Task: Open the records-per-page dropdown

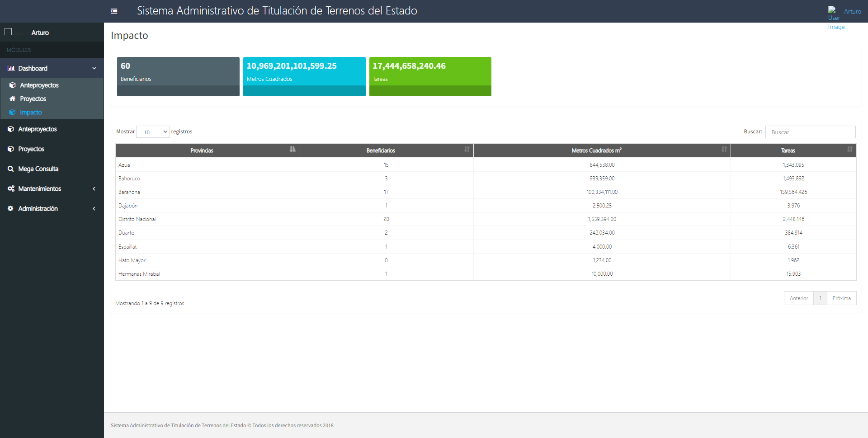Action: click(x=153, y=132)
